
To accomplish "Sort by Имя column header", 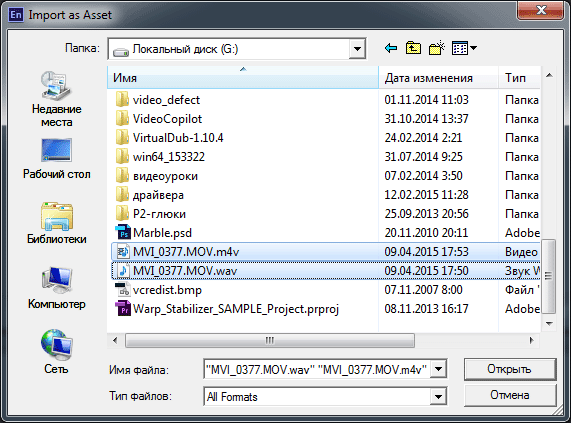I will (x=243, y=78).
